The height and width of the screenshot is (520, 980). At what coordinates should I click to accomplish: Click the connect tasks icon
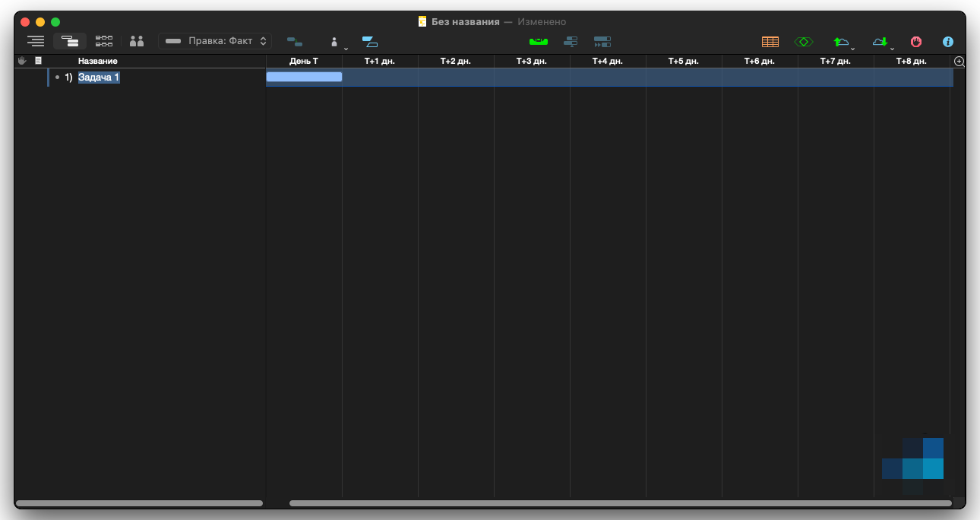tap(294, 42)
